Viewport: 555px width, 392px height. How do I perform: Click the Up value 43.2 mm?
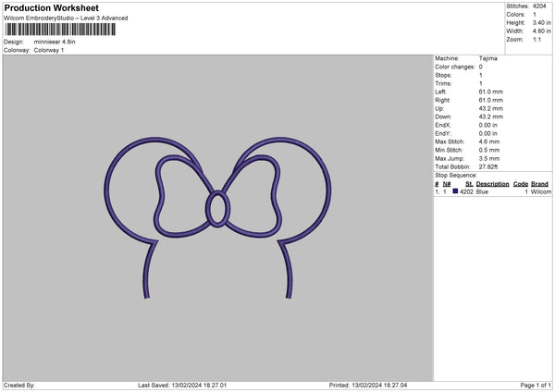click(x=491, y=108)
